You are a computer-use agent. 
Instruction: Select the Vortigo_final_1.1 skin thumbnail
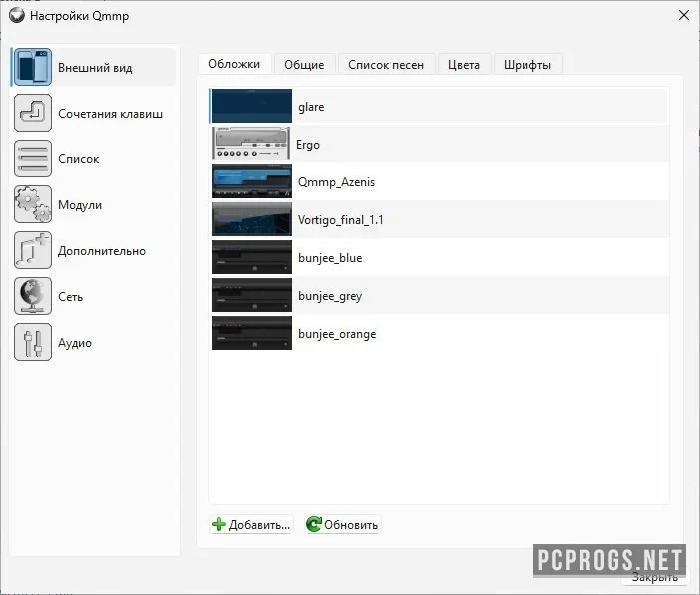click(x=252, y=219)
